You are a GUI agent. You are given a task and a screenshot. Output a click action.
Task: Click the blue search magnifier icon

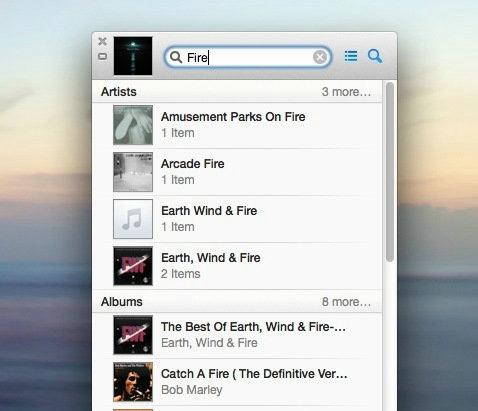pos(375,56)
